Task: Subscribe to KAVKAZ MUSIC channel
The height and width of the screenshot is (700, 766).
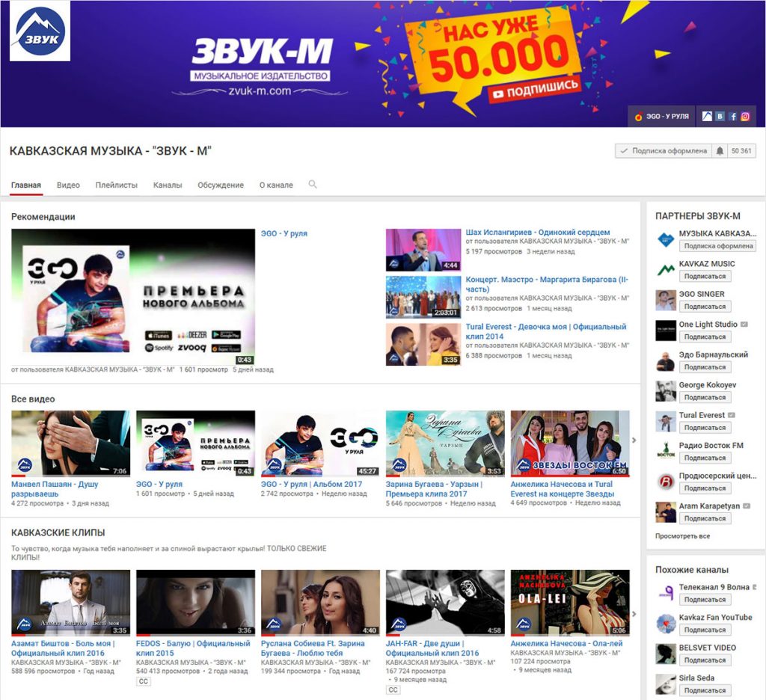Action: [x=705, y=277]
